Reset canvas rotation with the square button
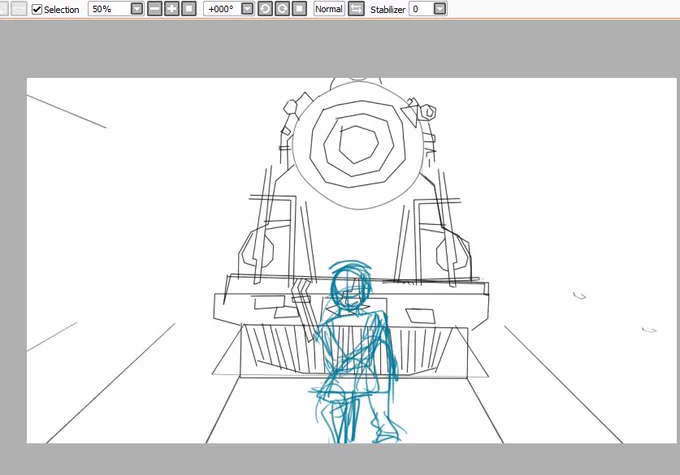Image resolution: width=680 pixels, height=475 pixels. point(299,9)
